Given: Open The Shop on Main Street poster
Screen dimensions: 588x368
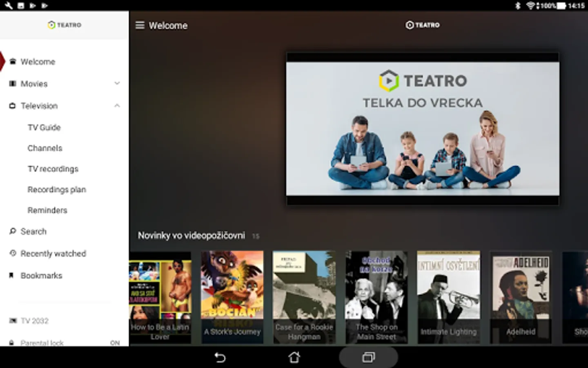Looking at the screenshot, I should [376, 297].
